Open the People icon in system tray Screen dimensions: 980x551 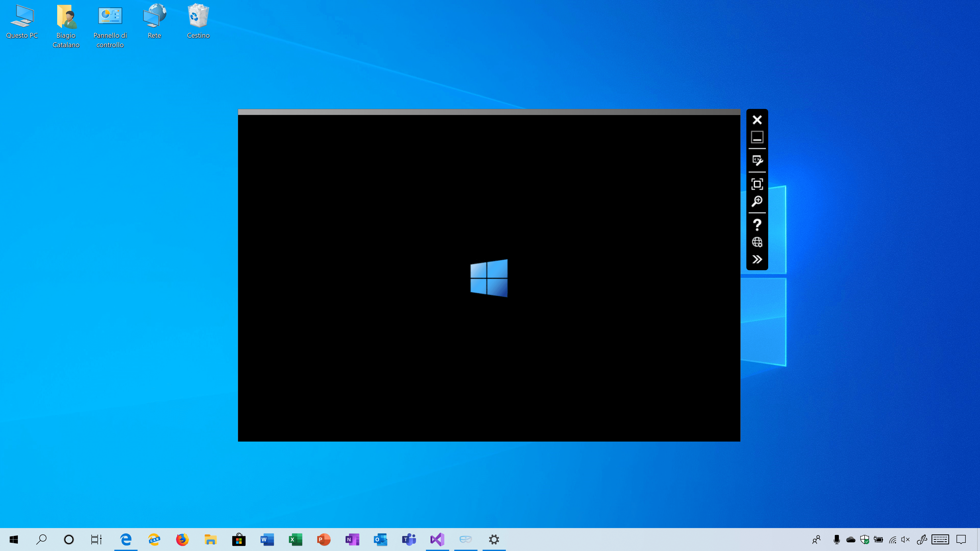816,539
